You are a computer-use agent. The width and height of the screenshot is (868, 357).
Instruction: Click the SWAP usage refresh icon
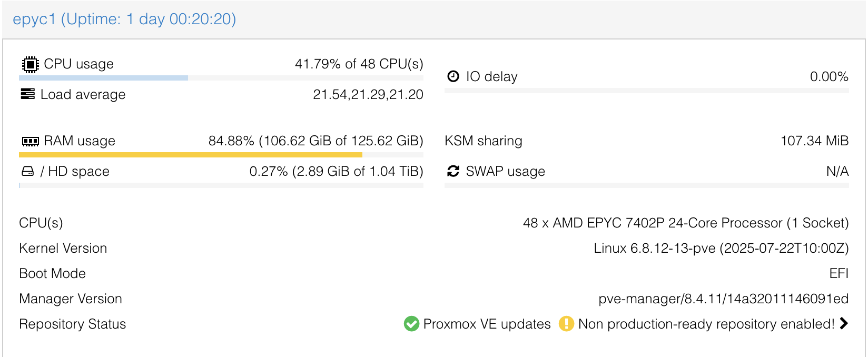[x=453, y=171]
